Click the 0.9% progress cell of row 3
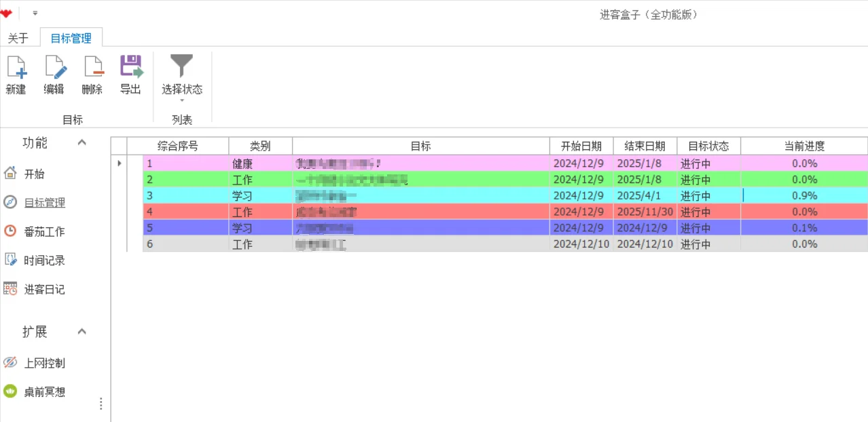 tap(804, 195)
